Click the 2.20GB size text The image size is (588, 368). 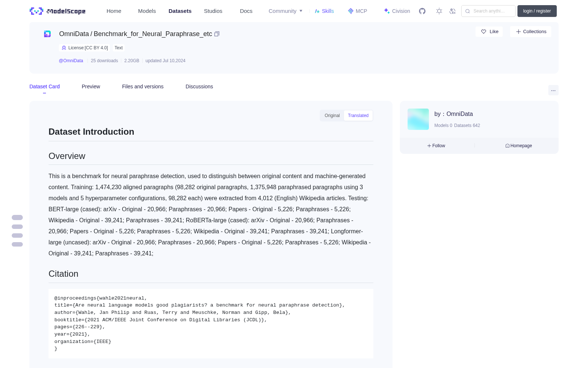coord(132,61)
